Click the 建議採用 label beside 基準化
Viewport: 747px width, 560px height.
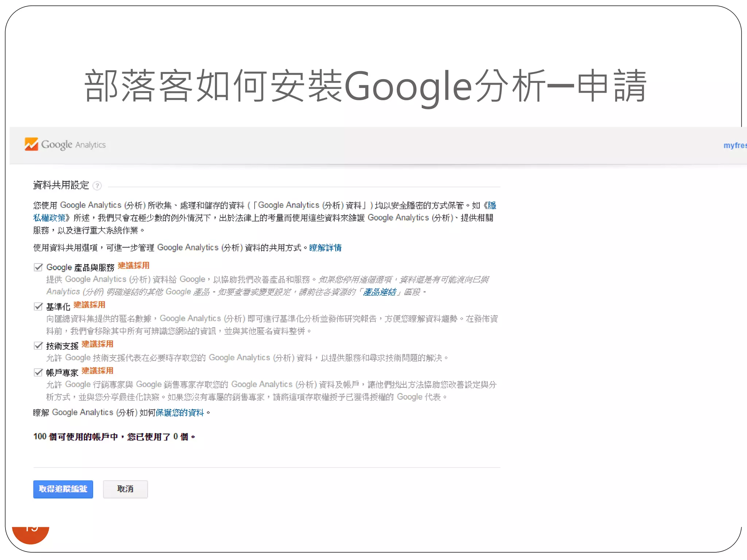click(89, 305)
